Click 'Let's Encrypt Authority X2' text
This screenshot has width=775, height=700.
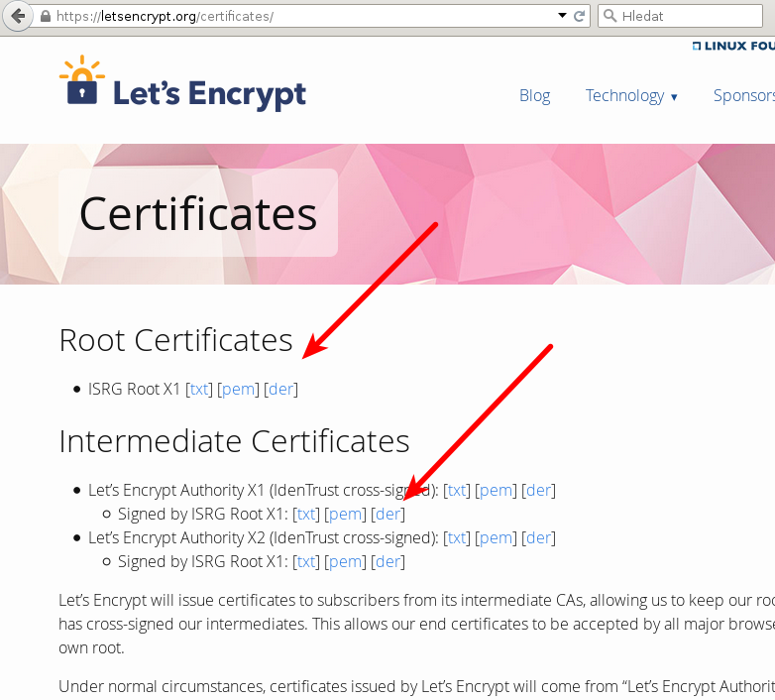tap(176, 537)
